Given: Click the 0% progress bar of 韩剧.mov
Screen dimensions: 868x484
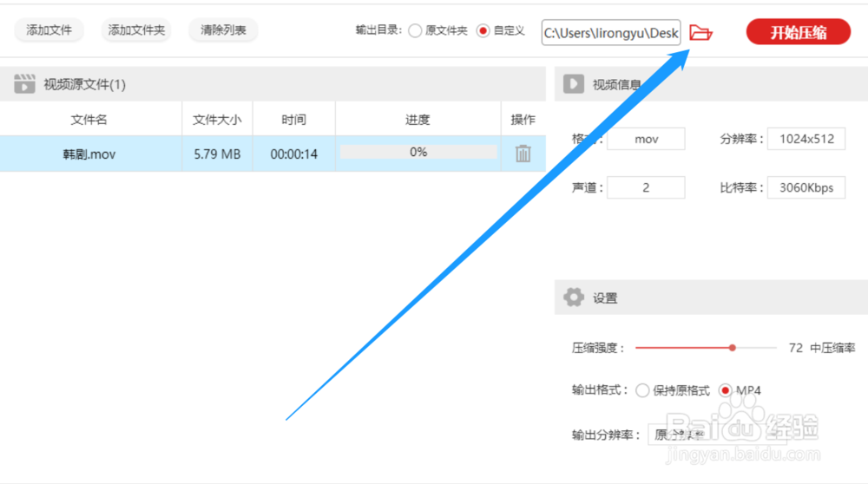Looking at the screenshot, I should click(x=418, y=152).
